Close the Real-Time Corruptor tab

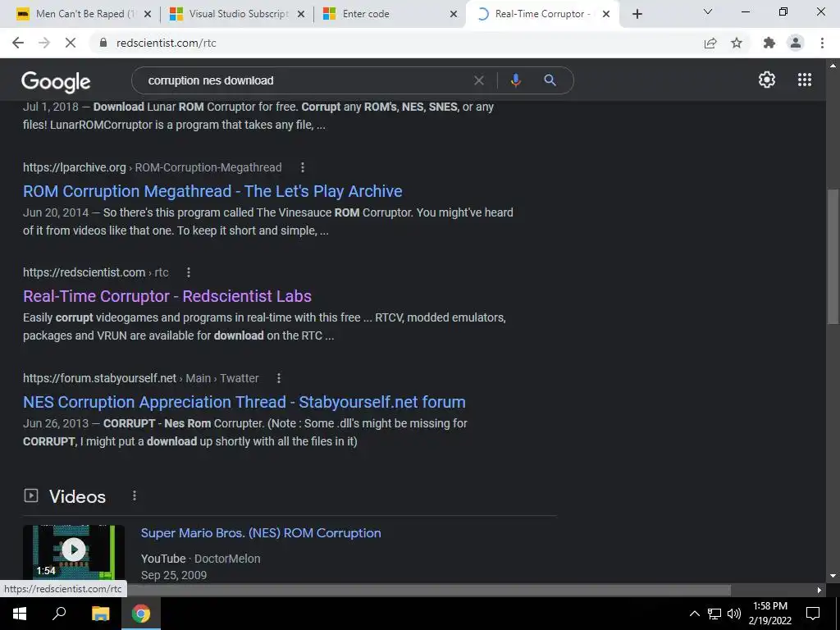[606, 14]
